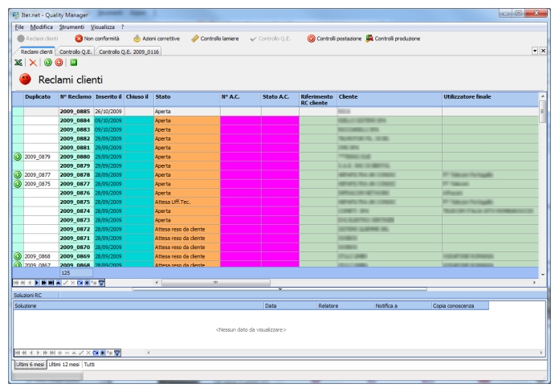Viewport: 559px width, 392px height.
Task: Add a record in Soluzioni navigator
Action: click(59, 353)
